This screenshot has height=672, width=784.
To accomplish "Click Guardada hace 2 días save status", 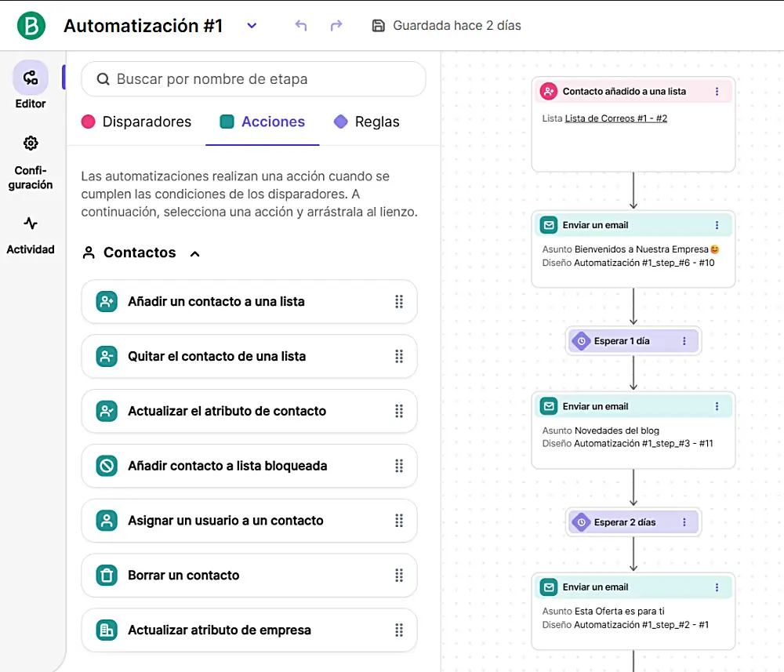I will pos(445,24).
